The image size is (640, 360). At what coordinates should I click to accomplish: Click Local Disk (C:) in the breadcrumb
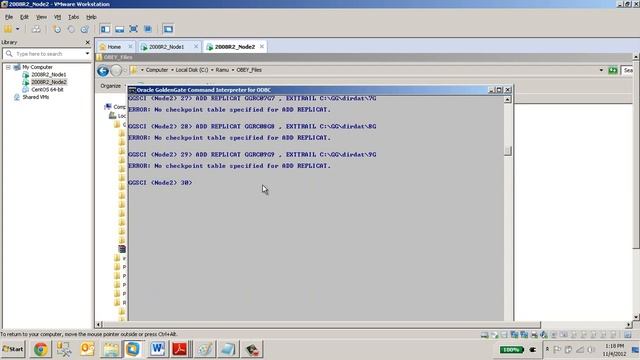tap(191, 70)
